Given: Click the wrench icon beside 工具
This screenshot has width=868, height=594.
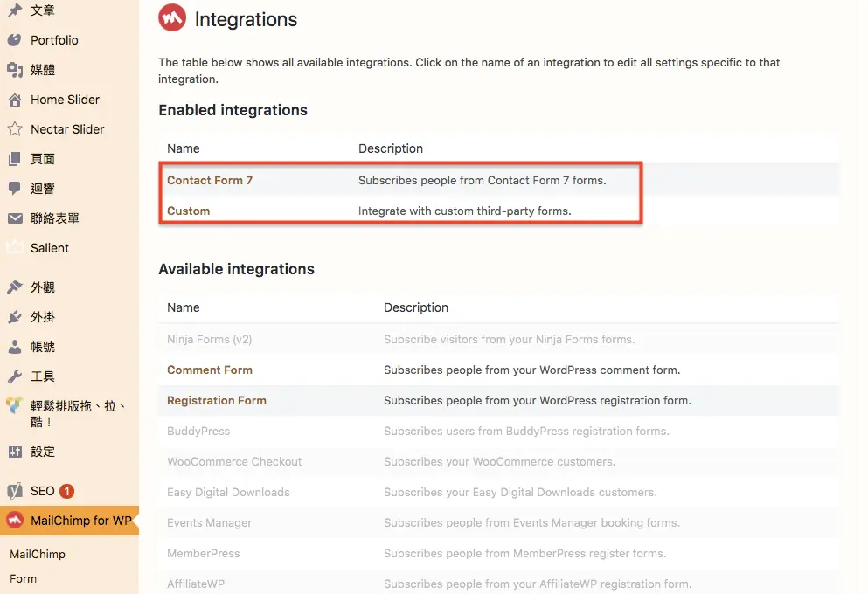Looking at the screenshot, I should [x=15, y=376].
